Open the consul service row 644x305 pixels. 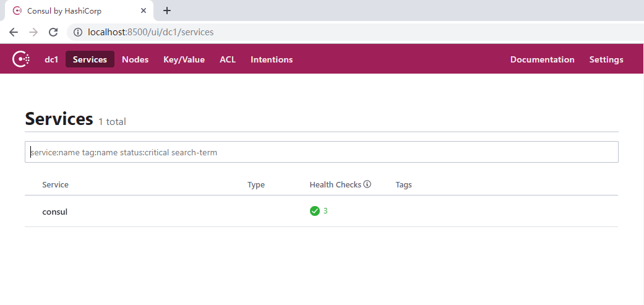321,212
